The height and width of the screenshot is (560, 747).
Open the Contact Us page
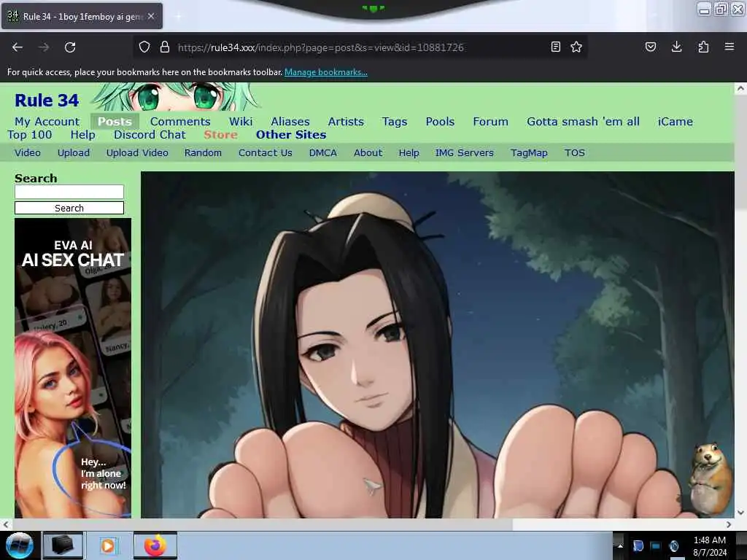[x=266, y=153]
